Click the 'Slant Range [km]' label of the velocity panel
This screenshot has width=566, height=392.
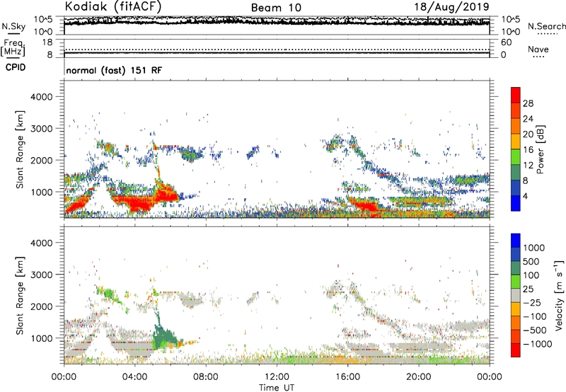20,296
